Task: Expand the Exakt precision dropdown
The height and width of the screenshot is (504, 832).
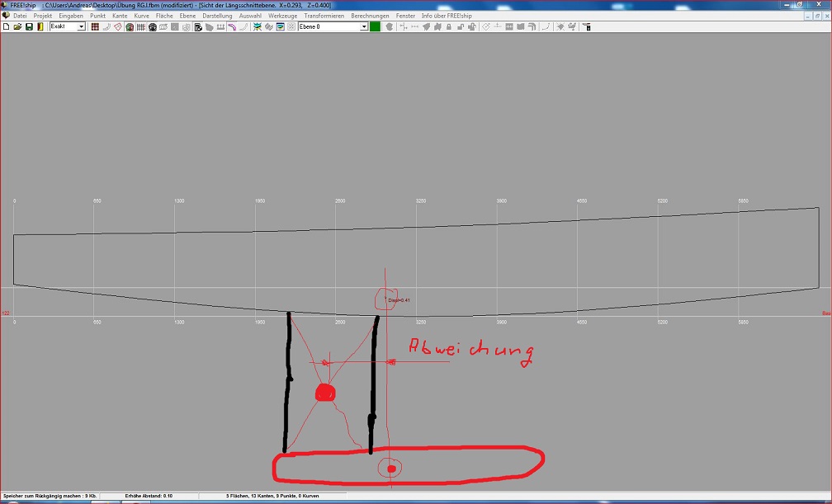Action: (81, 27)
